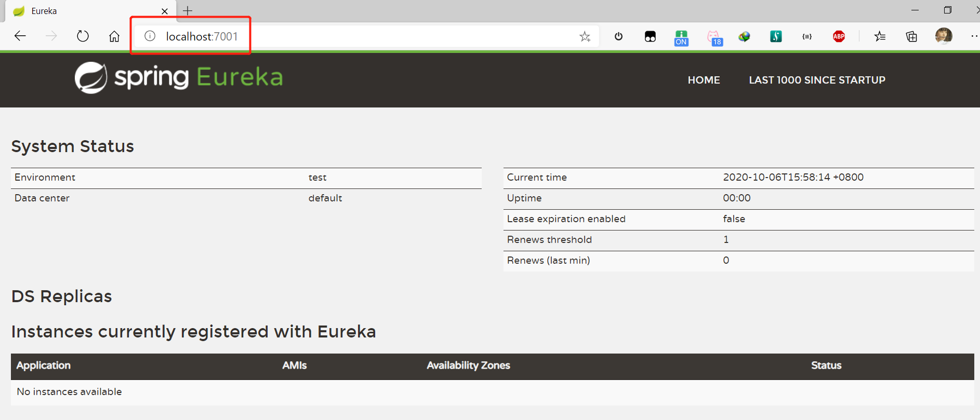980x420 pixels.
Task: Click the Application column header
Action: pos(44,365)
